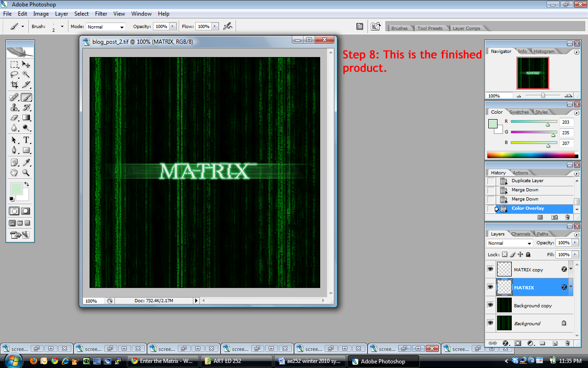Select the Clone Stamp tool

point(14,108)
